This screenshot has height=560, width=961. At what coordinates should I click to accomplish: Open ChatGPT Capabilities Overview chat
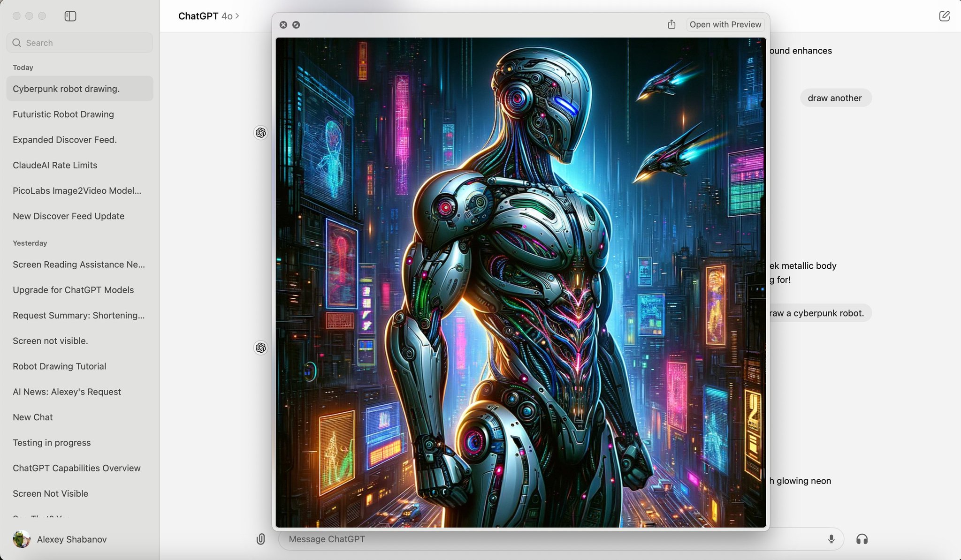80,468
